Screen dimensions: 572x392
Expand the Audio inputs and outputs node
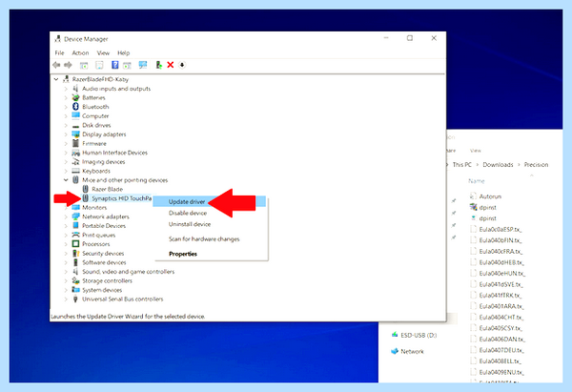tap(66, 89)
